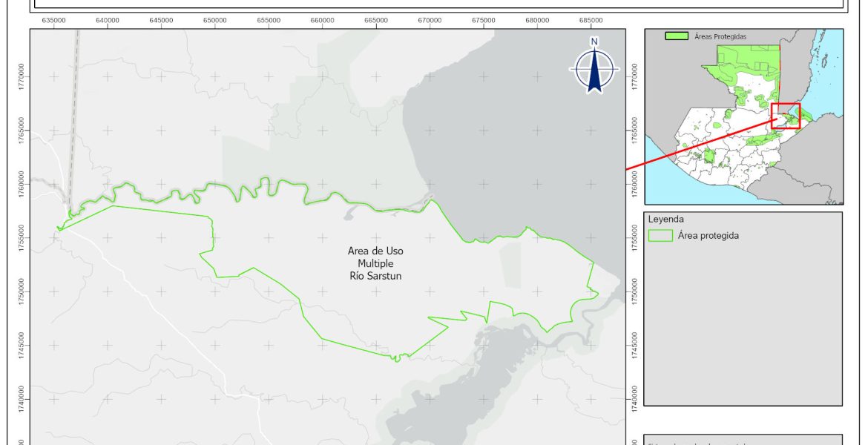
Task: Click the 1770000 northing label on the left axis
Action: point(20,76)
